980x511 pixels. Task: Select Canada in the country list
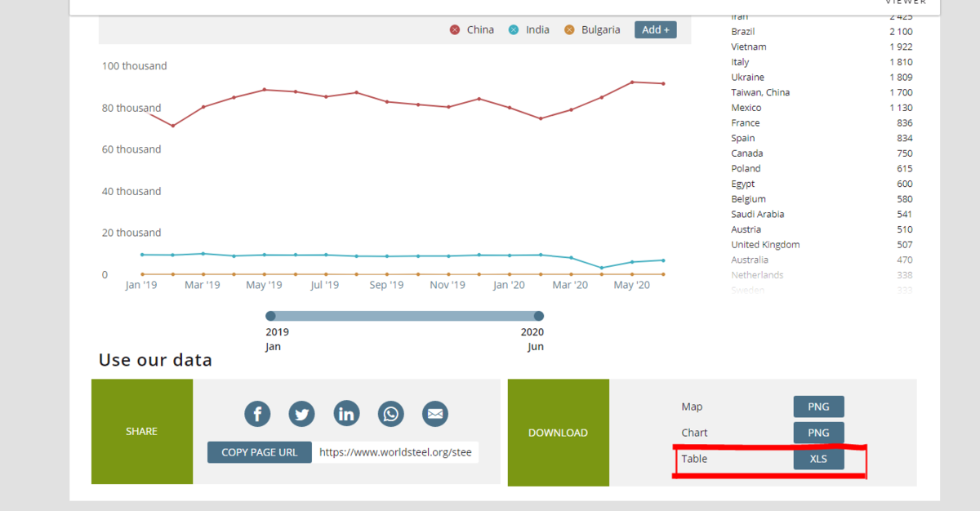click(747, 153)
